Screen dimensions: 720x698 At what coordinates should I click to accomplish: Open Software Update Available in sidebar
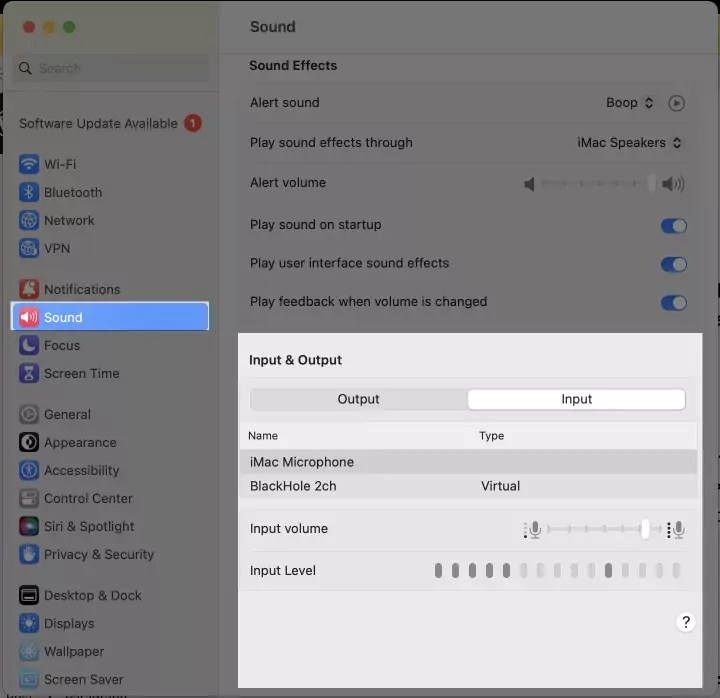tap(110, 123)
